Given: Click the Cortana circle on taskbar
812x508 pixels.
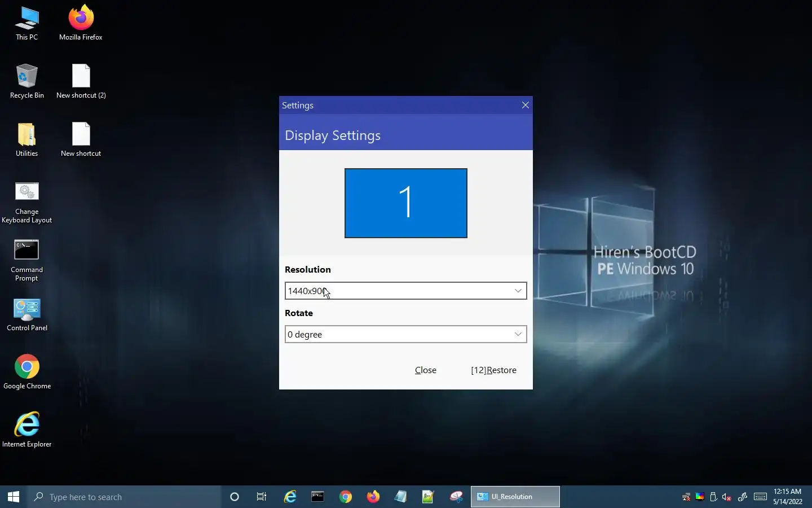Looking at the screenshot, I should click(235, 497).
